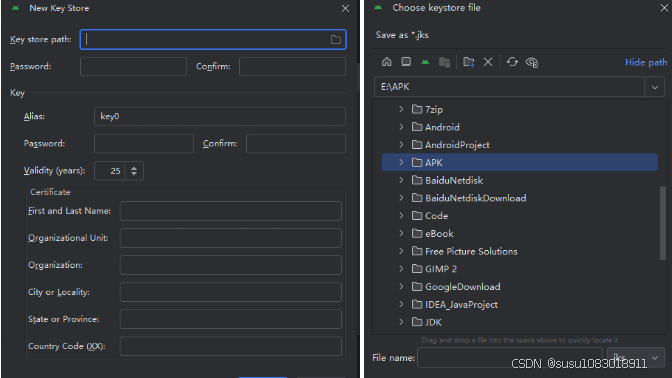This screenshot has width=672, height=378.
Task: Click the key Password field under Alias
Action: pos(144,144)
